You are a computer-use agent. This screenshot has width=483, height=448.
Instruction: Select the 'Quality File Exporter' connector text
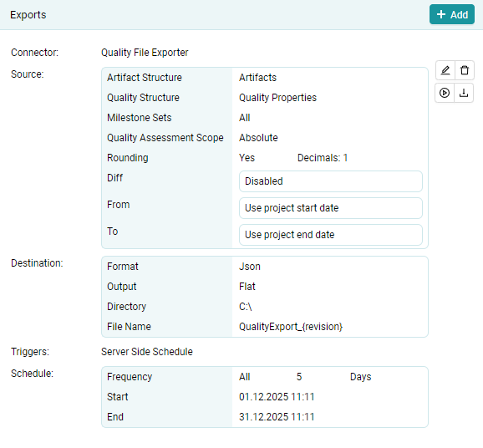[x=145, y=53]
